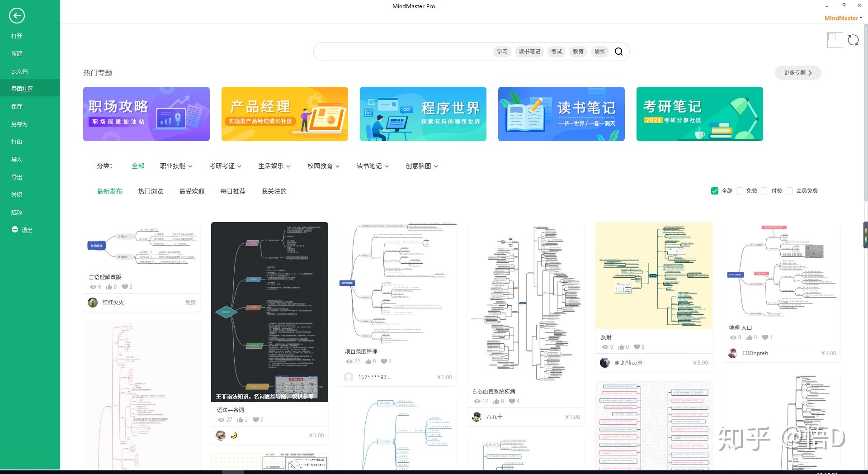Click the exit icon next to 退出

(15, 229)
